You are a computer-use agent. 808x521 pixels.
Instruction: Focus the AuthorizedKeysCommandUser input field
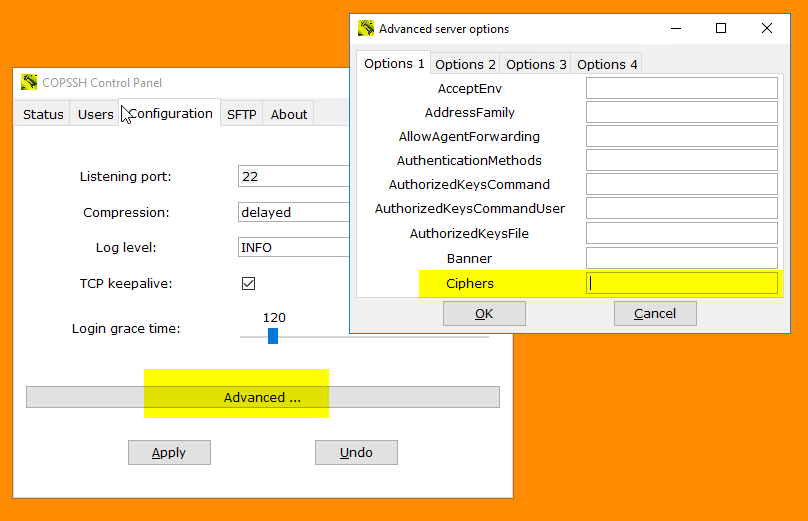682,208
